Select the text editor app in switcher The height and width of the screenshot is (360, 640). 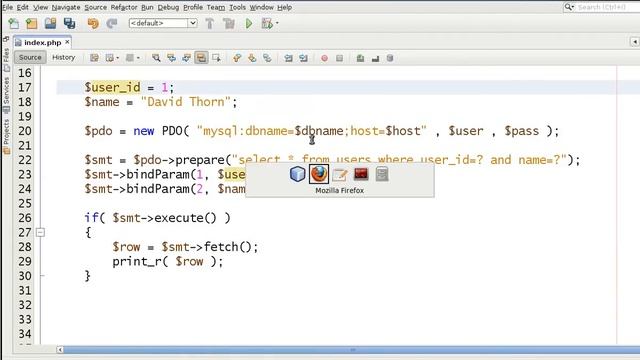tap(340, 174)
